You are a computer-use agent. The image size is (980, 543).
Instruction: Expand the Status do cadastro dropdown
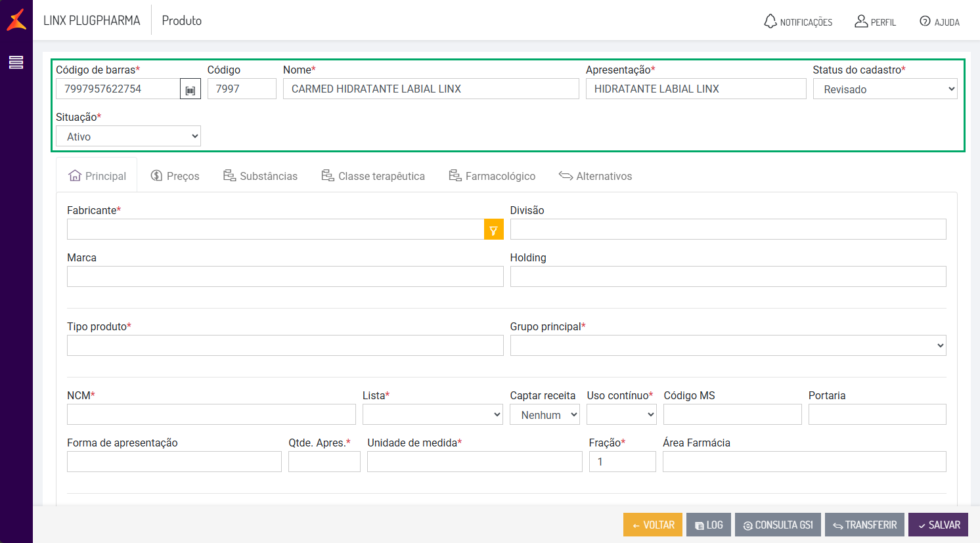[x=885, y=89]
